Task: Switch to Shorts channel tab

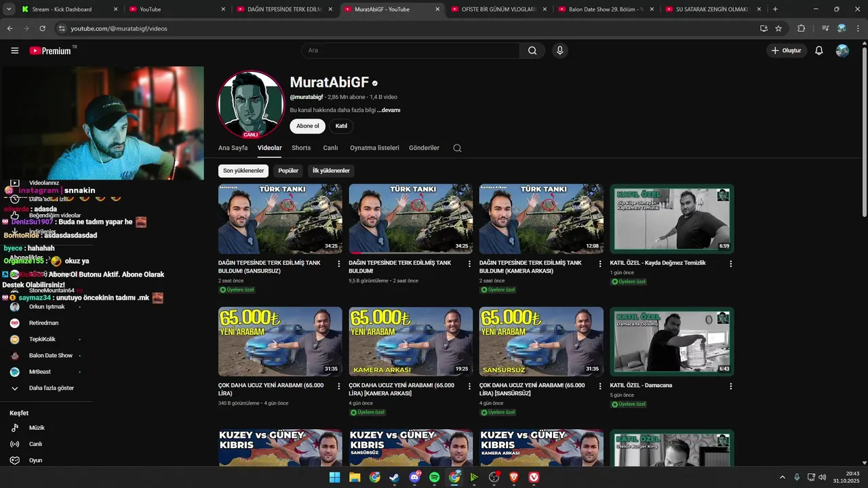Action: [x=301, y=148]
